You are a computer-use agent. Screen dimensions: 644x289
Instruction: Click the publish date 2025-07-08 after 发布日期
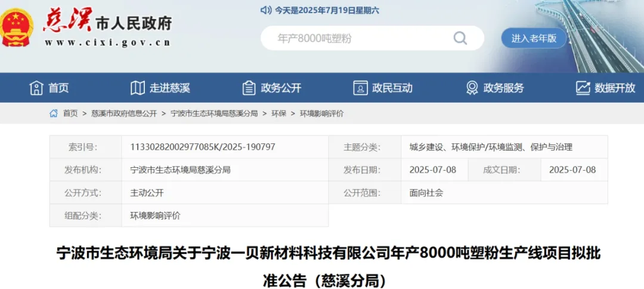coord(432,170)
